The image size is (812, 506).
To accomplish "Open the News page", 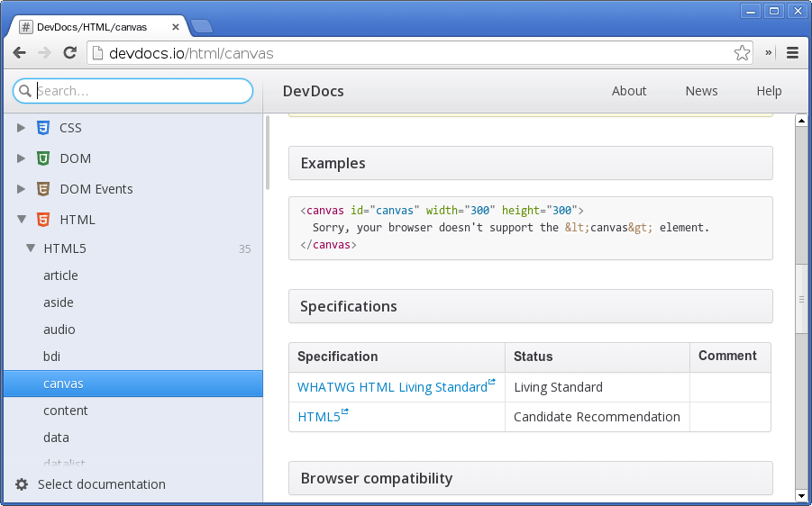I will coord(701,91).
